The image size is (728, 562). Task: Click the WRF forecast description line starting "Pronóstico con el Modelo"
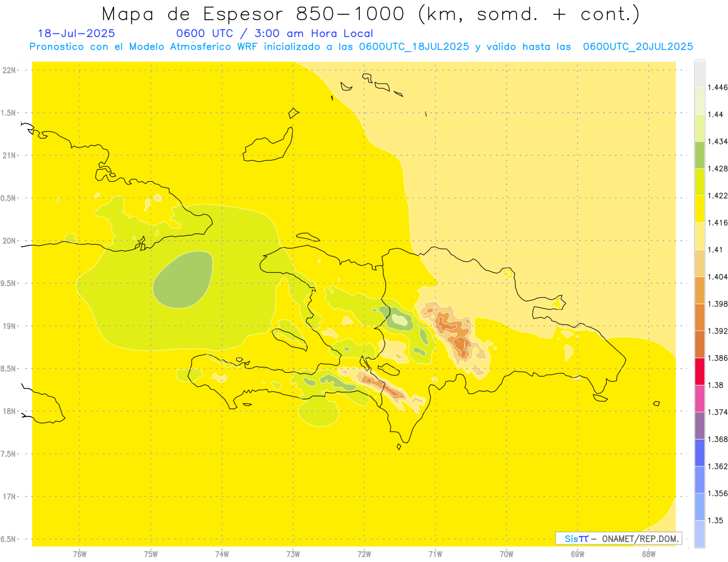tap(361, 47)
